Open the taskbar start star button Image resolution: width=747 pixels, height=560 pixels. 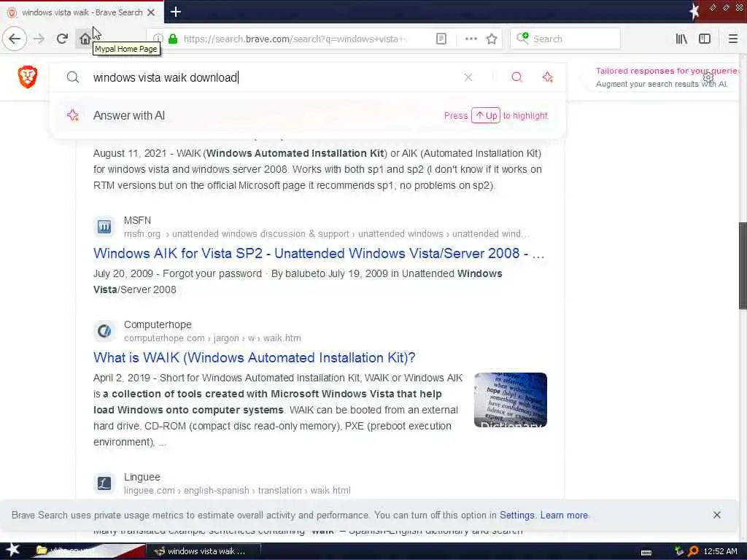click(x=12, y=550)
